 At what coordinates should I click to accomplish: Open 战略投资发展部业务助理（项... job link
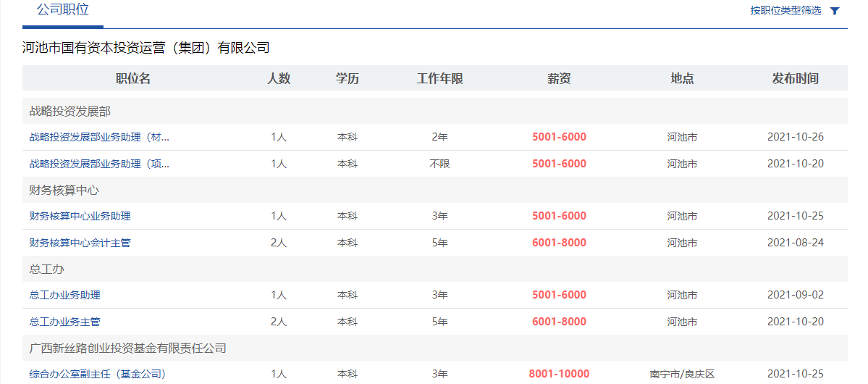click(100, 164)
